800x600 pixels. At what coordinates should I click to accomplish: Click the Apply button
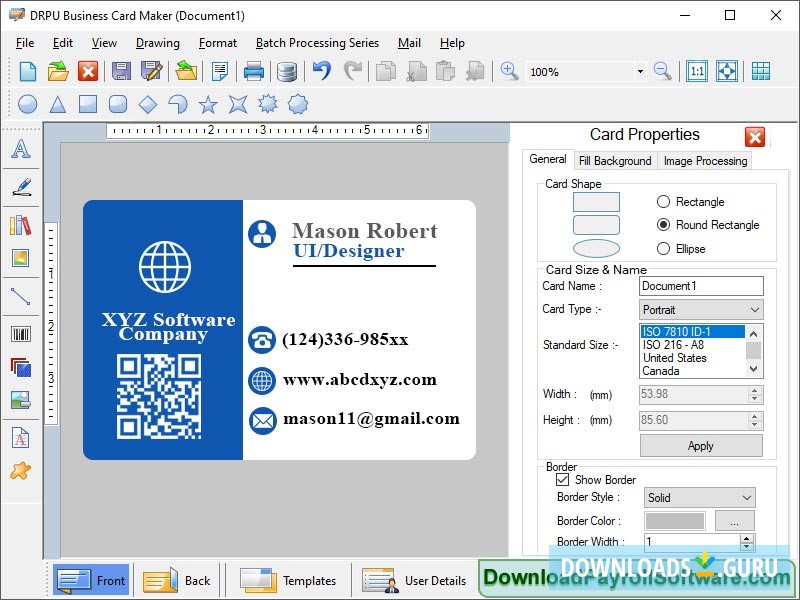coord(701,446)
